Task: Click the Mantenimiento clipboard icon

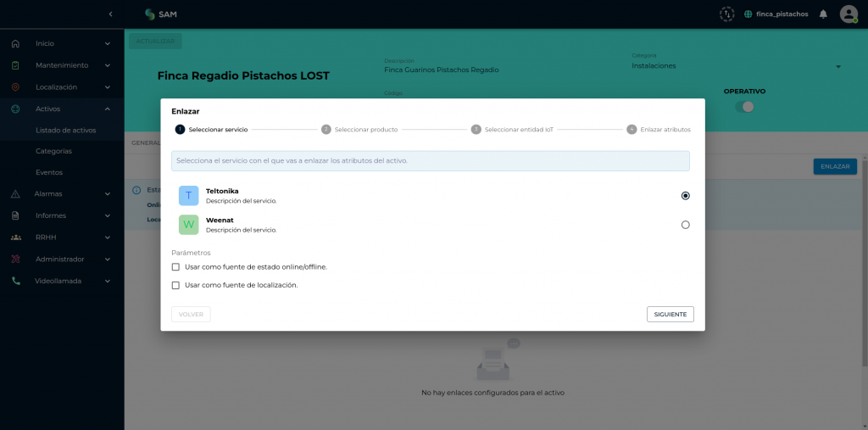Action: tap(15, 65)
